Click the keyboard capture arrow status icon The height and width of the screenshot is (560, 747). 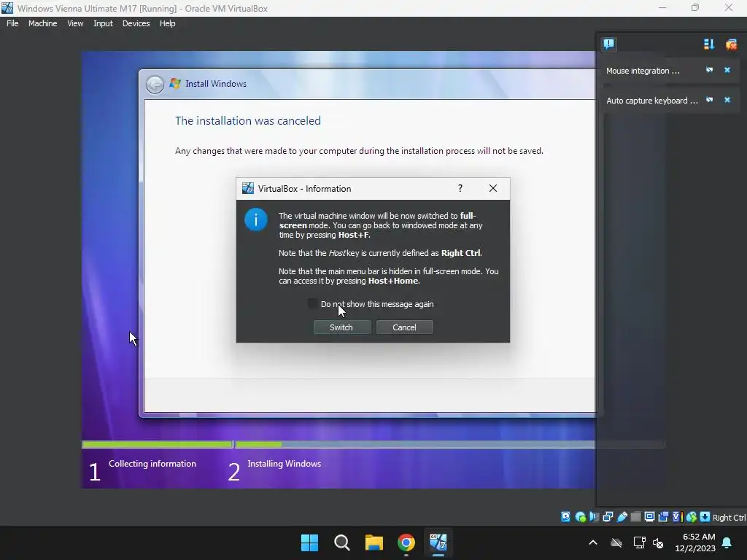[x=705, y=517]
